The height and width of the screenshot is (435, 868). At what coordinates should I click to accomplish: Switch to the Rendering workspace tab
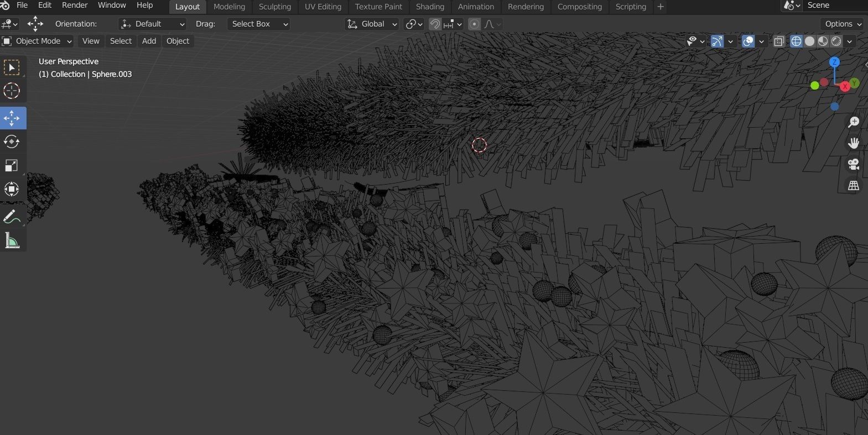(526, 7)
